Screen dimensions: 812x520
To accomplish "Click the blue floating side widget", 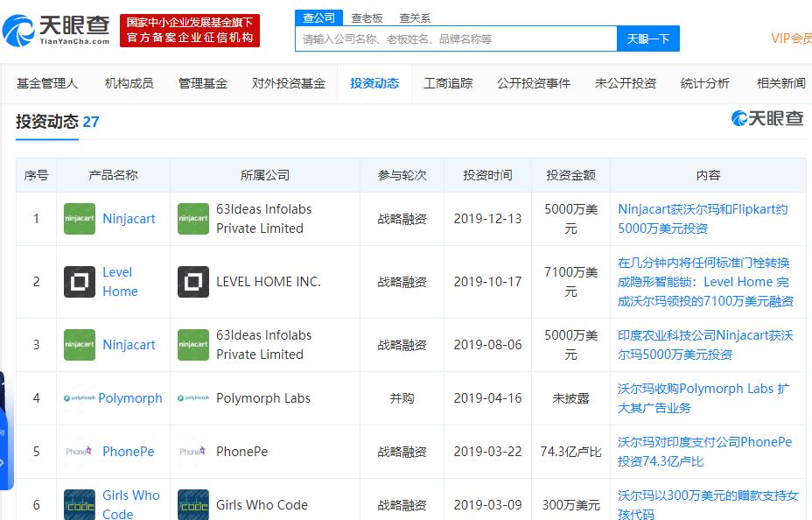I will pyautogui.click(x=5, y=430).
